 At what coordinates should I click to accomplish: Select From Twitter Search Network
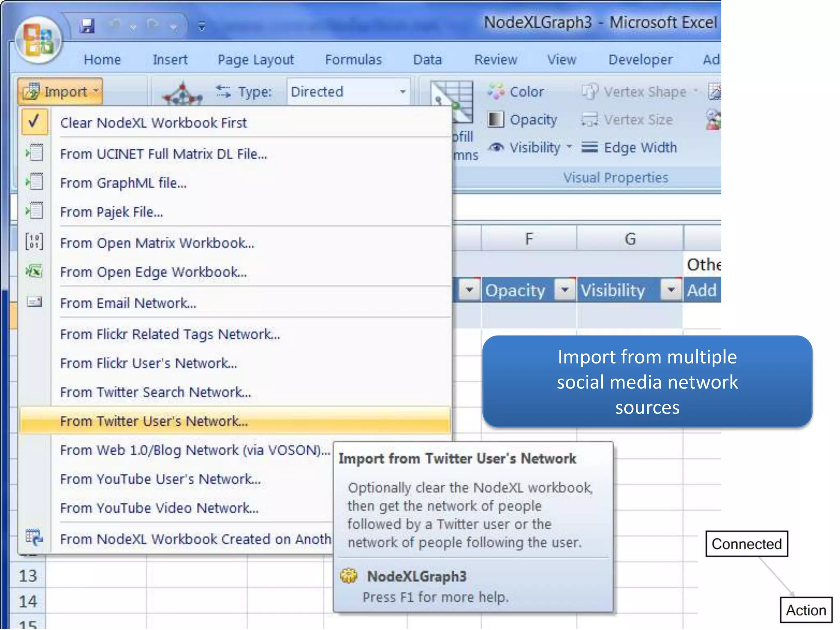click(235, 393)
